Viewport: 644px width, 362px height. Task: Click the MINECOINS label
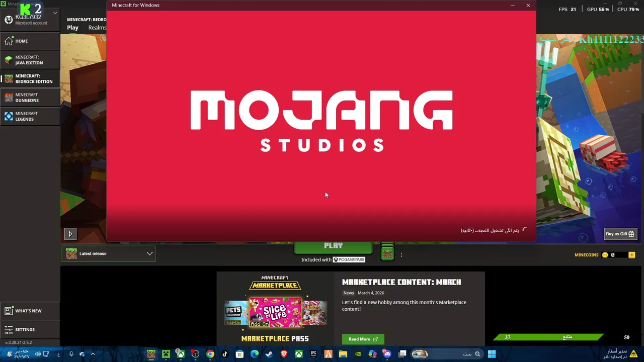coord(587,255)
